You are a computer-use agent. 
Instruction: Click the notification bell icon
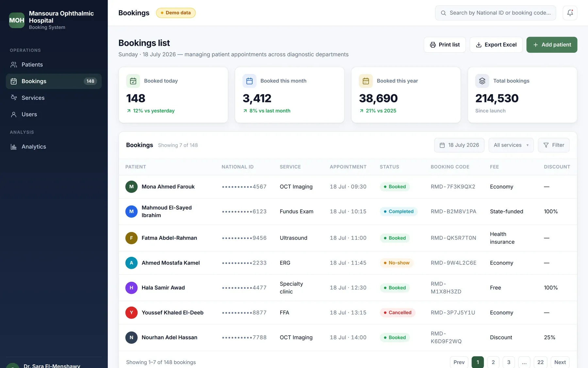tap(570, 13)
